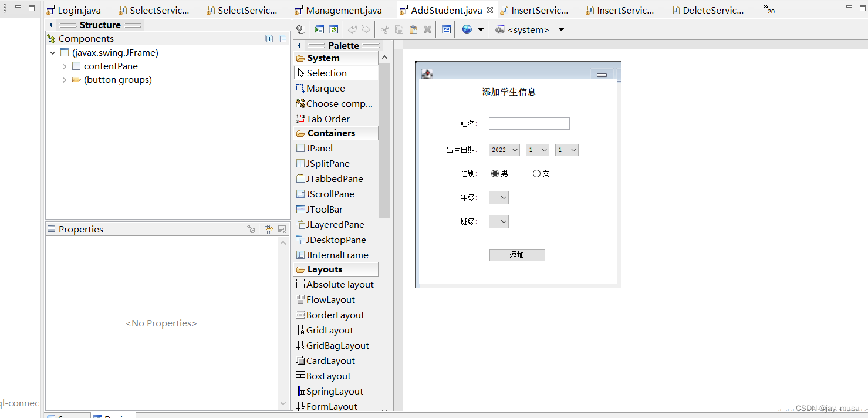The width and height of the screenshot is (868, 418).
Task: Show hidden editor tabs list
Action: 769,9
